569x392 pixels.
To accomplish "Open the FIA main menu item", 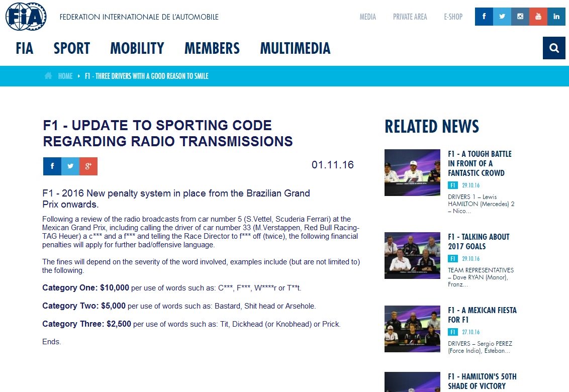I will point(25,48).
